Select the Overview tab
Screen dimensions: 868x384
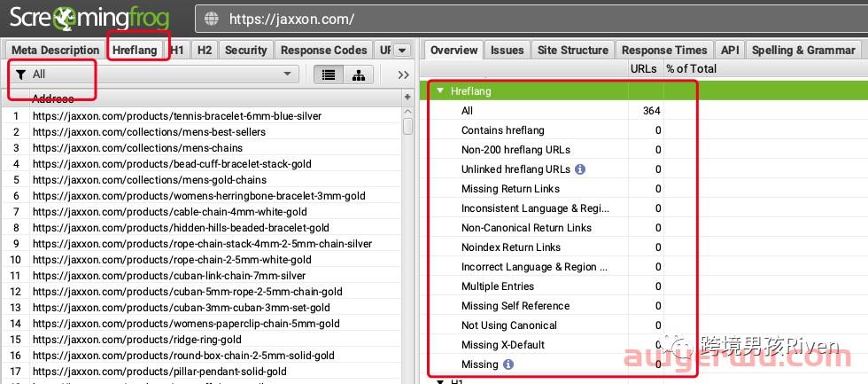pos(453,50)
